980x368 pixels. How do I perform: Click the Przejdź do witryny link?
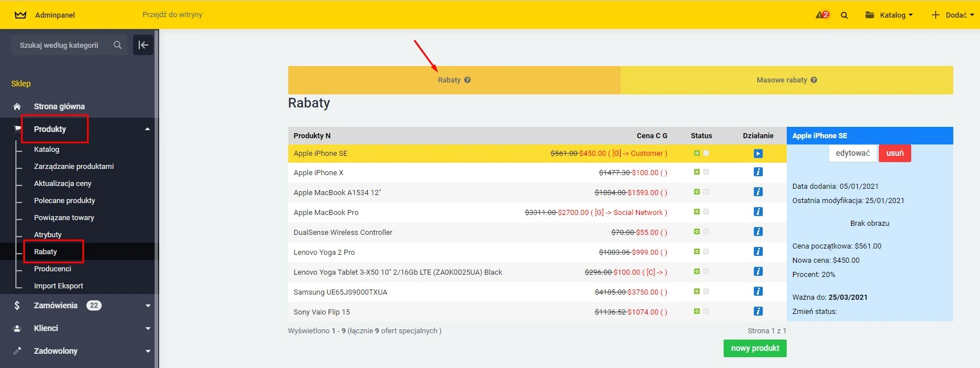172,15
